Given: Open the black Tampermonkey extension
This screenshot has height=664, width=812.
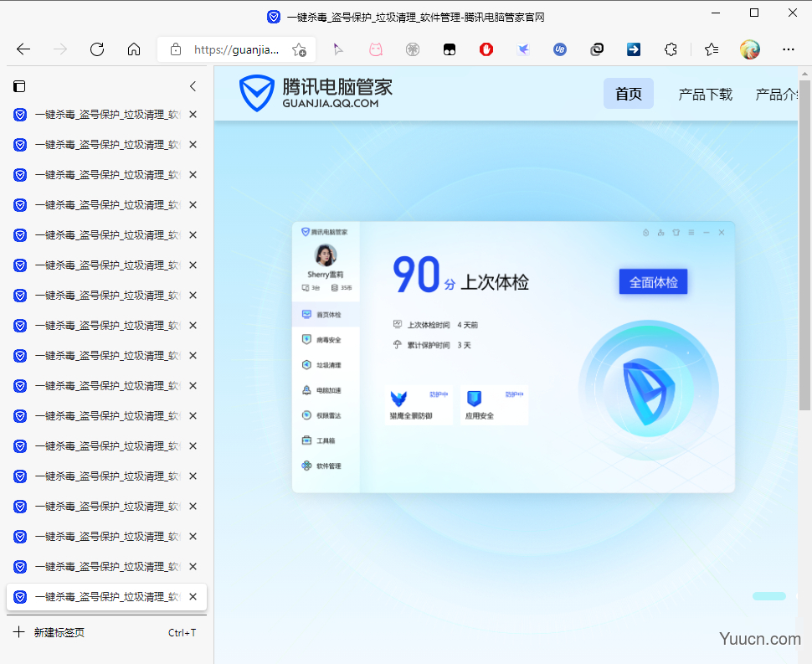Looking at the screenshot, I should point(449,49).
